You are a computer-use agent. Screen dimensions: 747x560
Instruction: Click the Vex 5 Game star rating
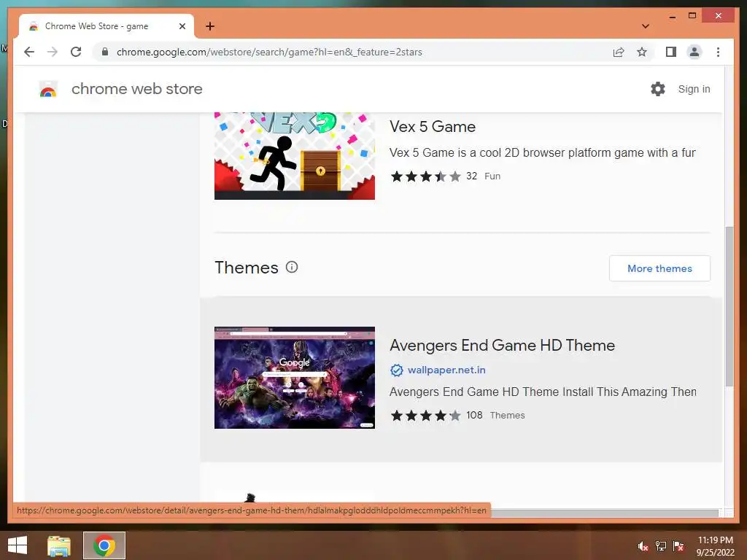(x=426, y=176)
